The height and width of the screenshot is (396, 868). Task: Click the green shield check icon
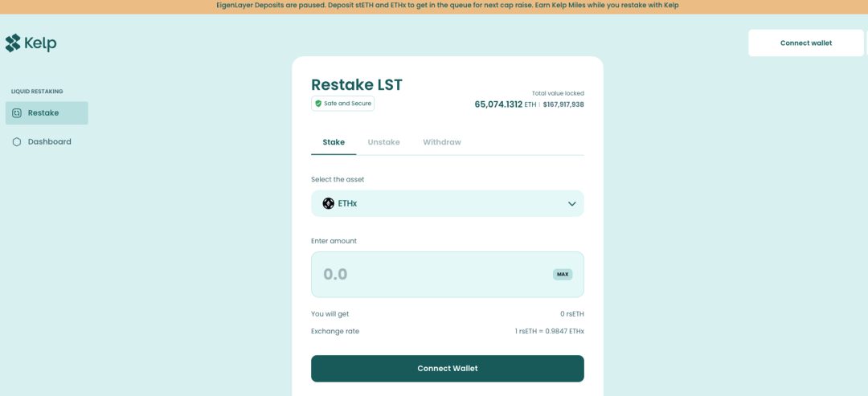(318, 104)
